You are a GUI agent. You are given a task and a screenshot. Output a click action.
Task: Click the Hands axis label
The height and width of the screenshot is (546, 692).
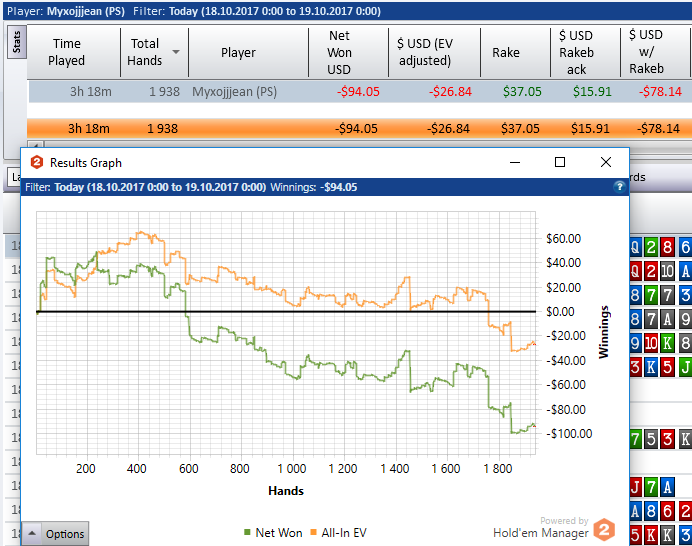(286, 491)
